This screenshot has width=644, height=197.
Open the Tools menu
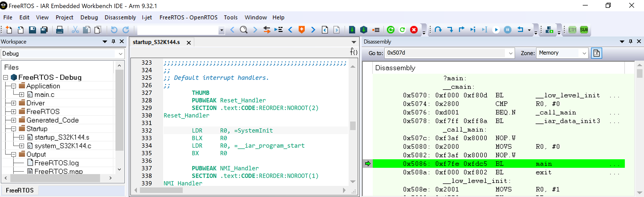click(231, 17)
